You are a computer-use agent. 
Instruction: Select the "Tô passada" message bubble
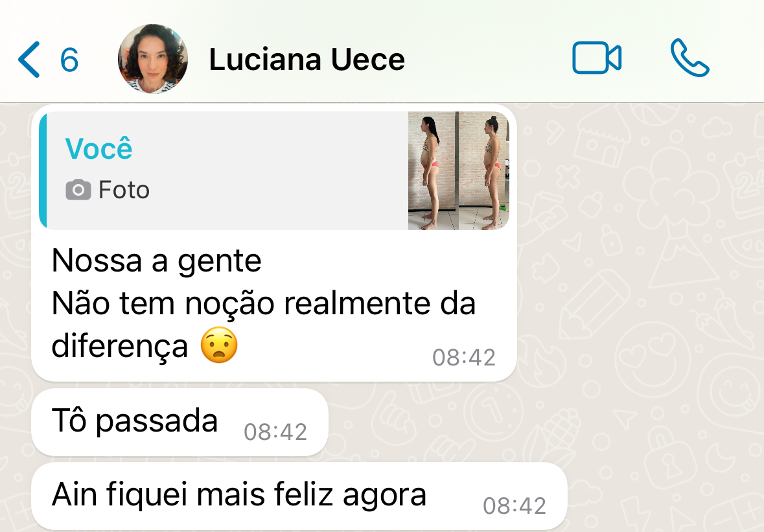pos(179,422)
